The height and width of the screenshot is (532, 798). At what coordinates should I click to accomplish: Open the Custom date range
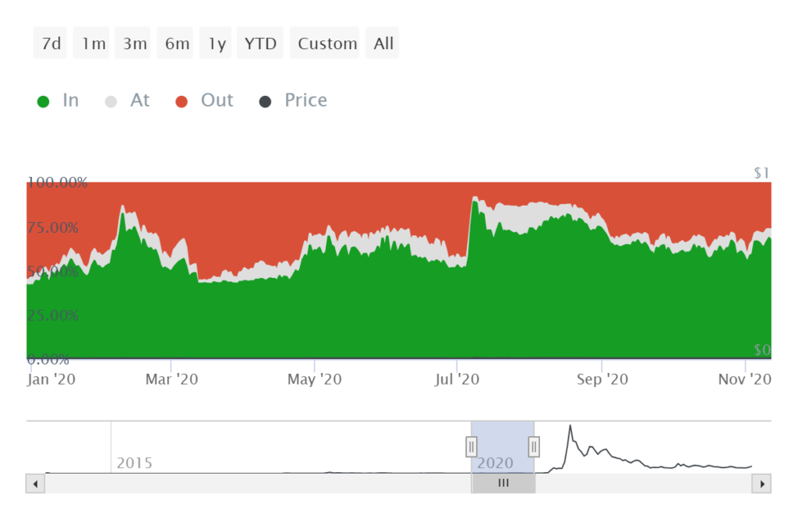(x=325, y=44)
